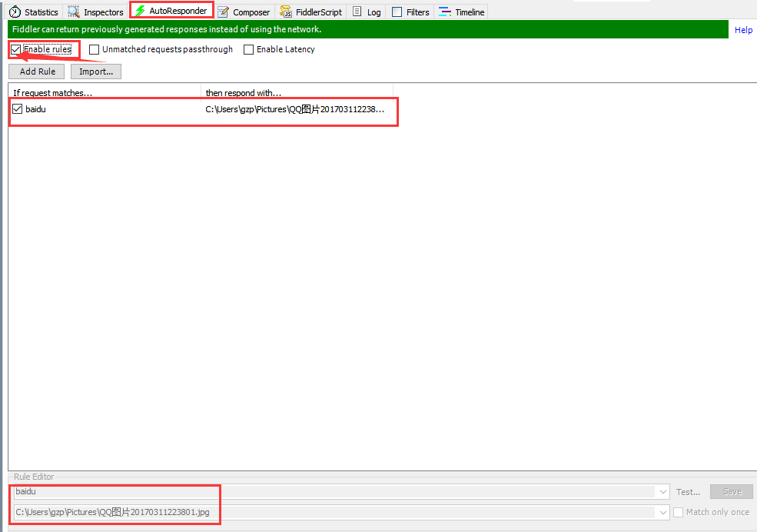Click the Inspectors tab icon
This screenshot has width=757, height=532.
coord(74,12)
